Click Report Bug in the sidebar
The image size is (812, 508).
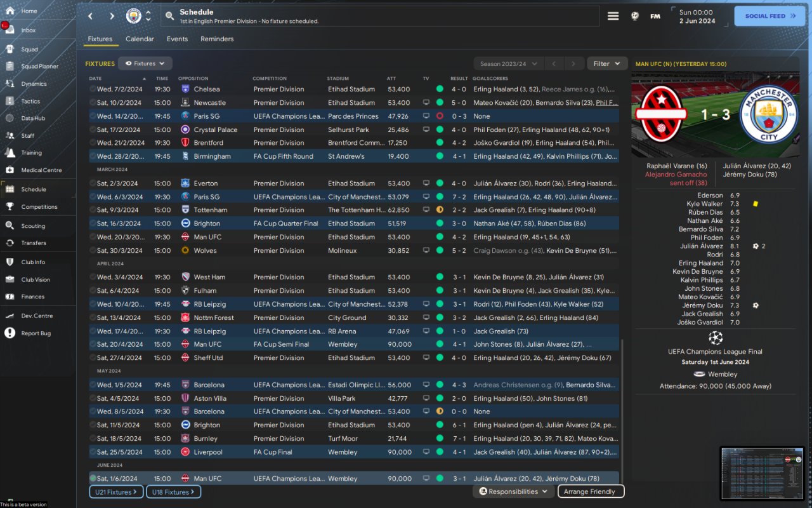coord(36,333)
